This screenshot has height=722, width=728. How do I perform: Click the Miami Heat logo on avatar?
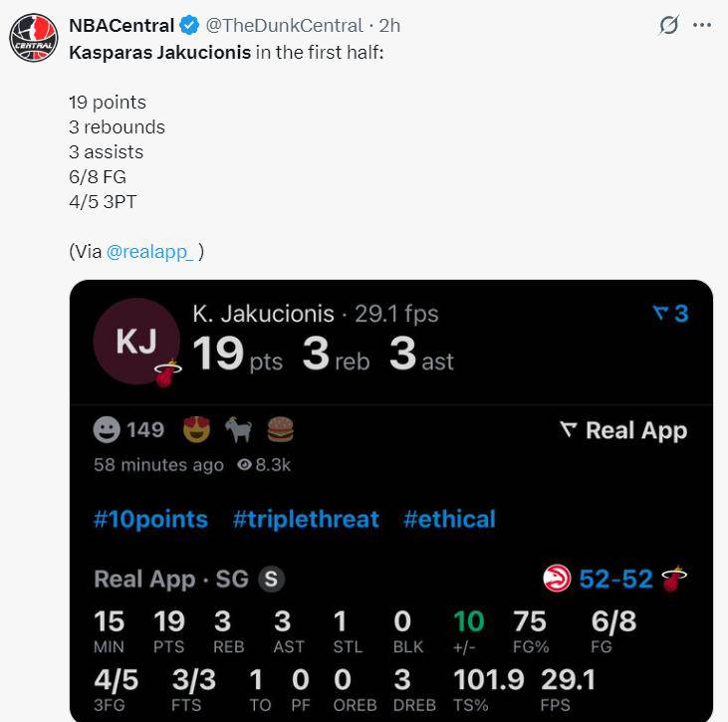167,373
